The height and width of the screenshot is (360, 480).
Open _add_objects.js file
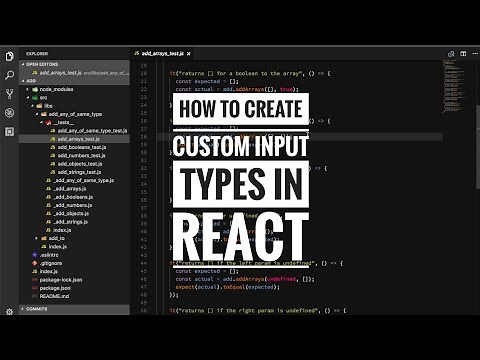(x=74, y=214)
